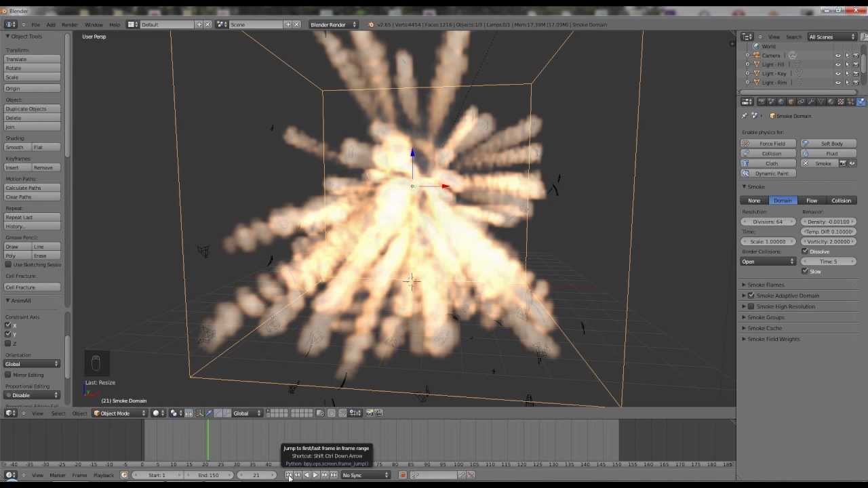The width and height of the screenshot is (868, 488).
Task: Click the timeline editor type icon
Action: click(10, 475)
